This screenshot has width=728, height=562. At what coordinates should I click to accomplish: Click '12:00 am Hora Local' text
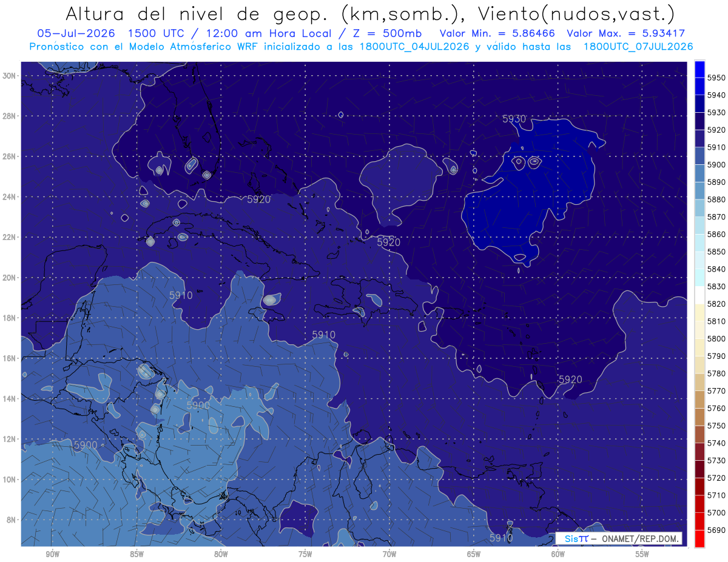(x=269, y=34)
